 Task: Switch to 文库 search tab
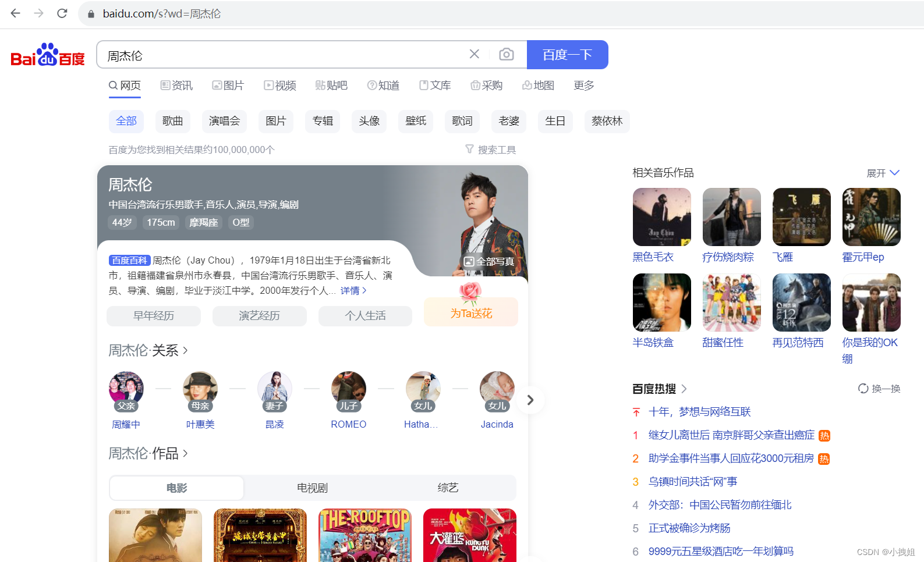coord(435,86)
